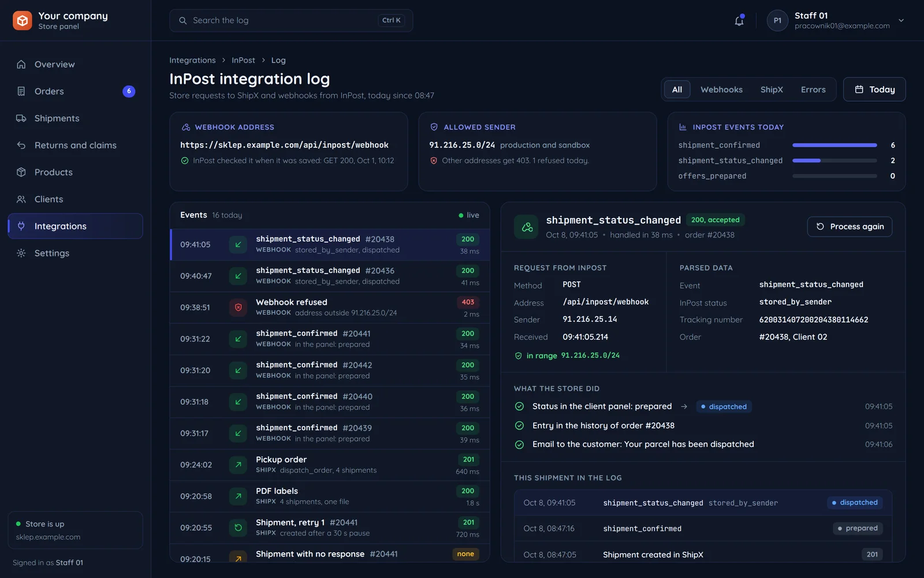Click outgoing arrow icon on Pickup order row
Screen dimensions: 924x578
pyautogui.click(x=238, y=465)
